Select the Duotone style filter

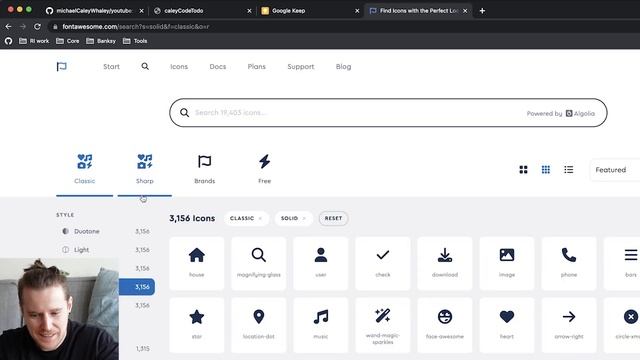point(105,231)
